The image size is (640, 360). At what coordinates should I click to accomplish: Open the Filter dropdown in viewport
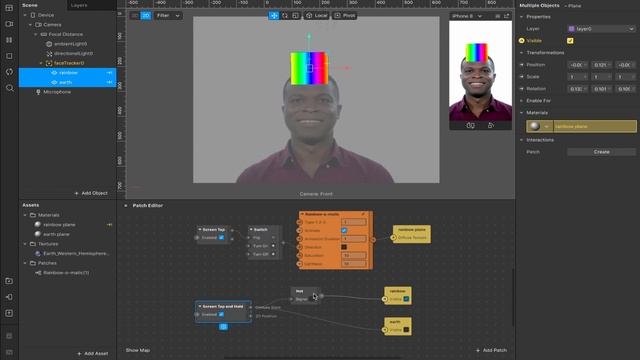[168, 16]
